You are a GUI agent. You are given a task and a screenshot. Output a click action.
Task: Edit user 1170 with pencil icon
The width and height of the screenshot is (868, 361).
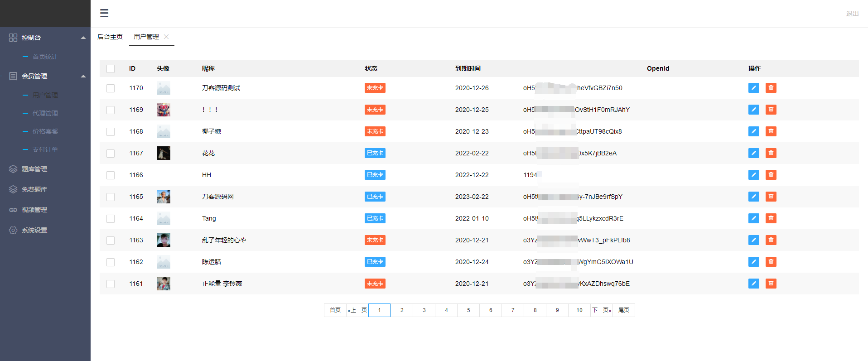pyautogui.click(x=754, y=88)
